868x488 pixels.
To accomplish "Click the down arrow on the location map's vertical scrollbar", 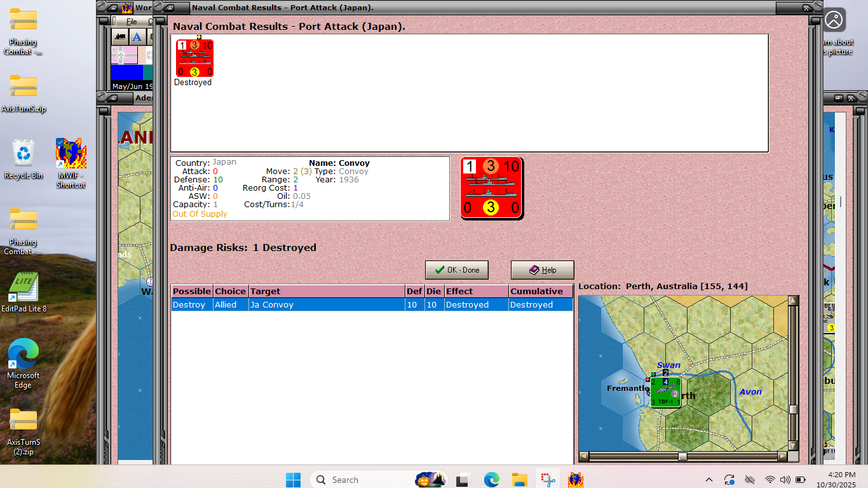I will [793, 446].
